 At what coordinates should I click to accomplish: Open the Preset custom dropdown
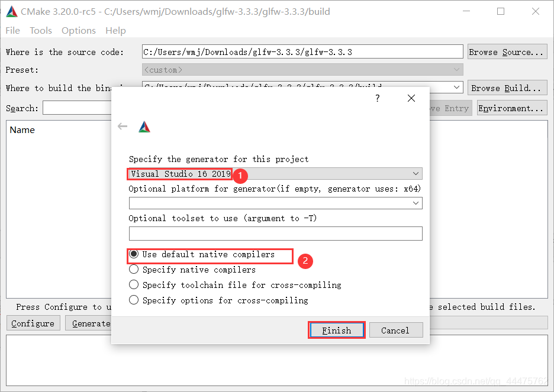tap(302, 70)
